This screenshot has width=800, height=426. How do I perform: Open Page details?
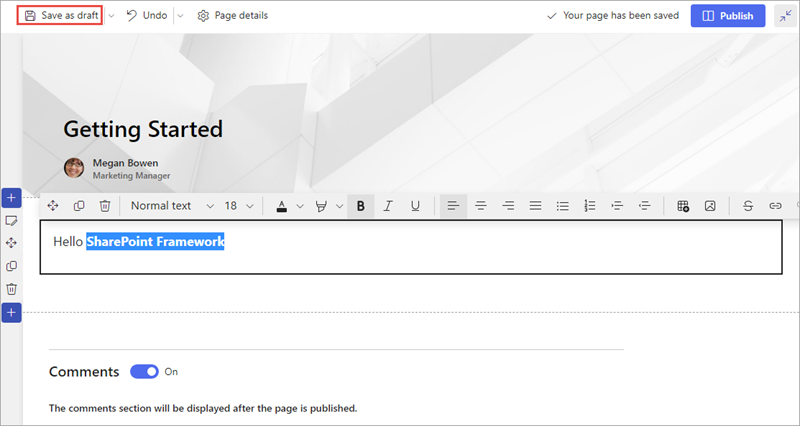coord(233,16)
